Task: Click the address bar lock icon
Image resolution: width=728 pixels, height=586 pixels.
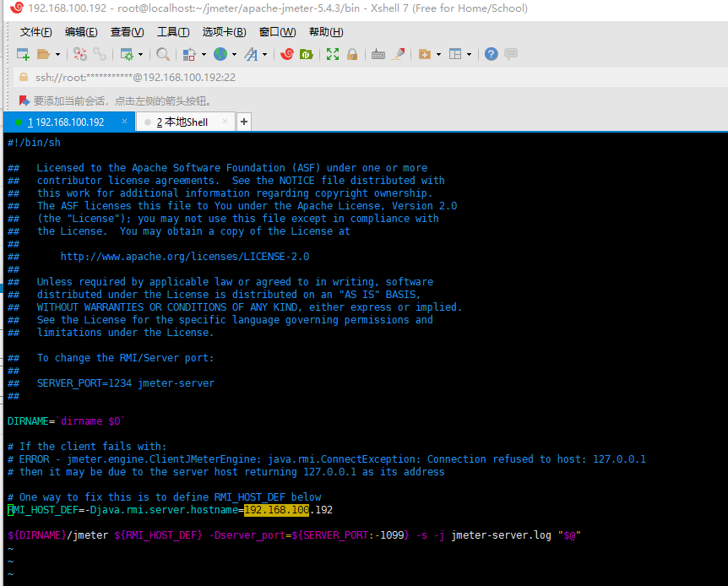Action: tap(23, 77)
